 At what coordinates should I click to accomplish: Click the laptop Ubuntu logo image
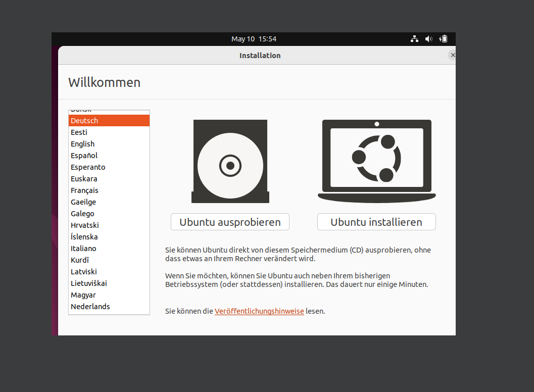[377, 161]
